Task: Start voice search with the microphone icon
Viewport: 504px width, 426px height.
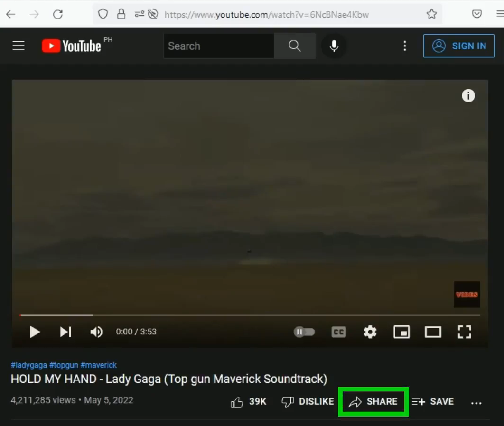Action: [x=334, y=46]
